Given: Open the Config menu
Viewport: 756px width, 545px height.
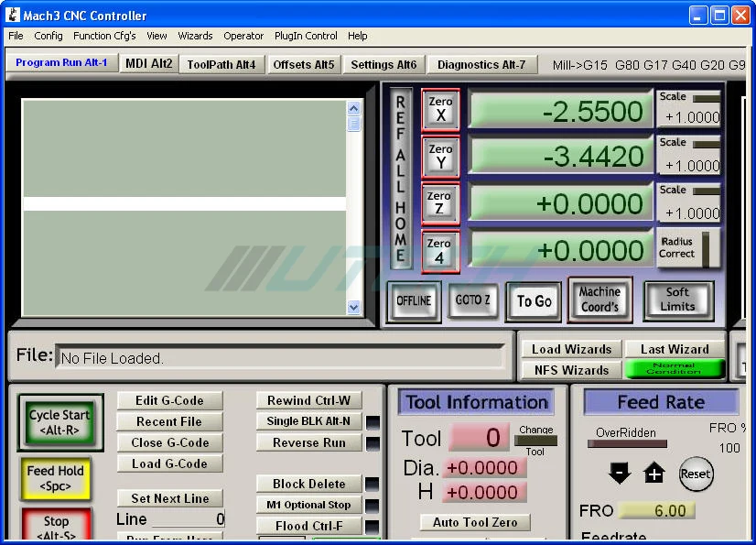Looking at the screenshot, I should (x=49, y=36).
